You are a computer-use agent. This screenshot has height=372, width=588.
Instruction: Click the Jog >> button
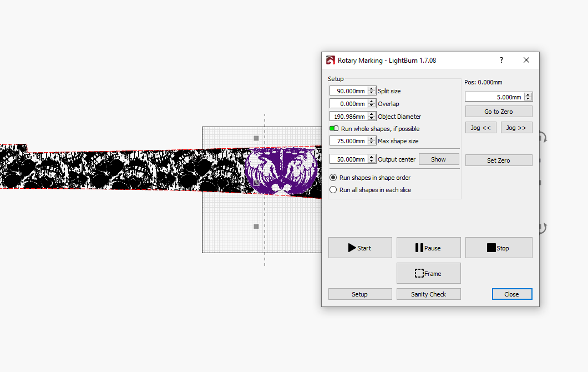pyautogui.click(x=516, y=128)
